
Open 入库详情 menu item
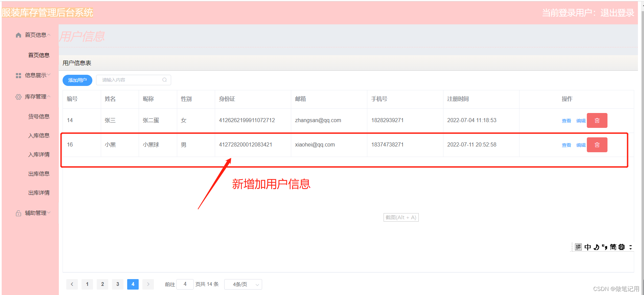[x=39, y=155]
